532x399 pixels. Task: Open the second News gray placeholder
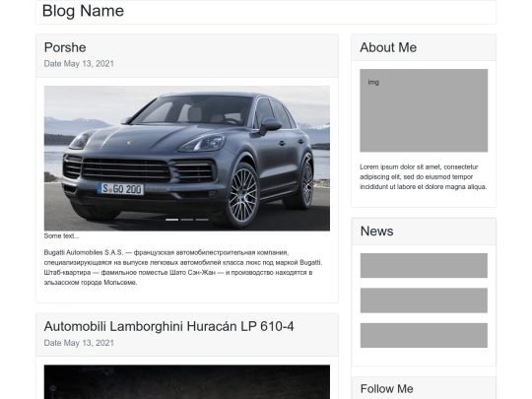point(424,300)
